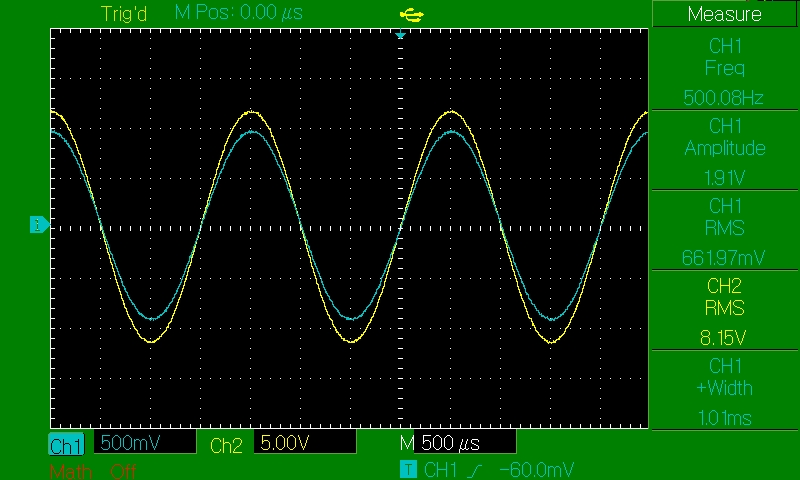Open the Measure menu header
Viewport: 800px width, 480px height.
point(724,14)
